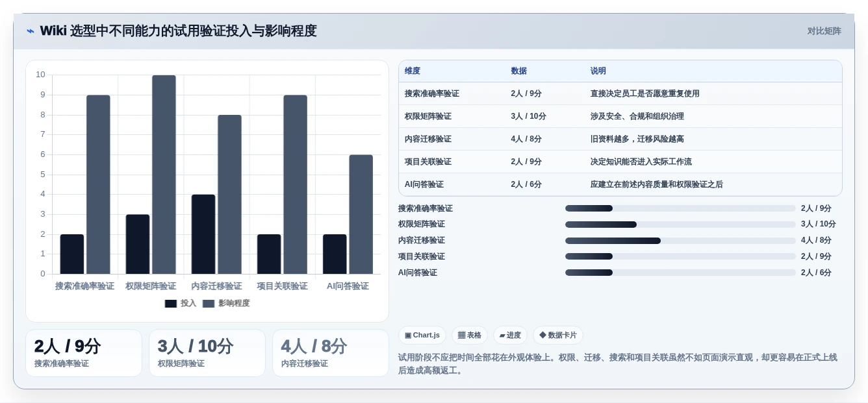The height and width of the screenshot is (403, 868).
Task: Click the 权限矩阵验证 impact bar in chart
Action: coord(164,175)
